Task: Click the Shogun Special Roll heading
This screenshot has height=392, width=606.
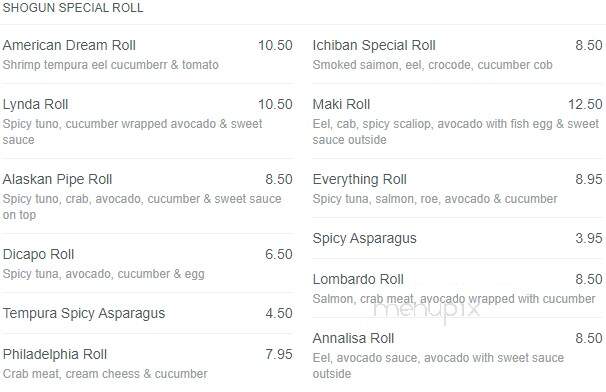Action: click(x=73, y=8)
